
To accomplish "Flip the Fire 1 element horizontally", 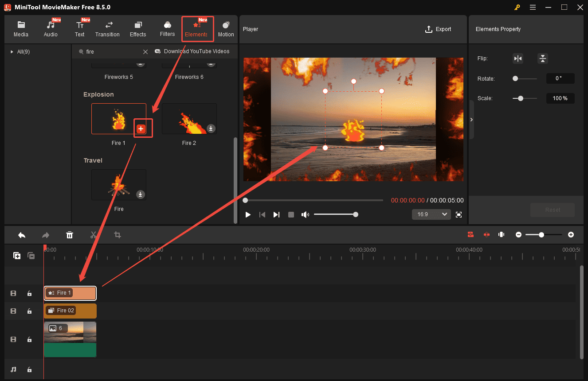I will 517,58.
